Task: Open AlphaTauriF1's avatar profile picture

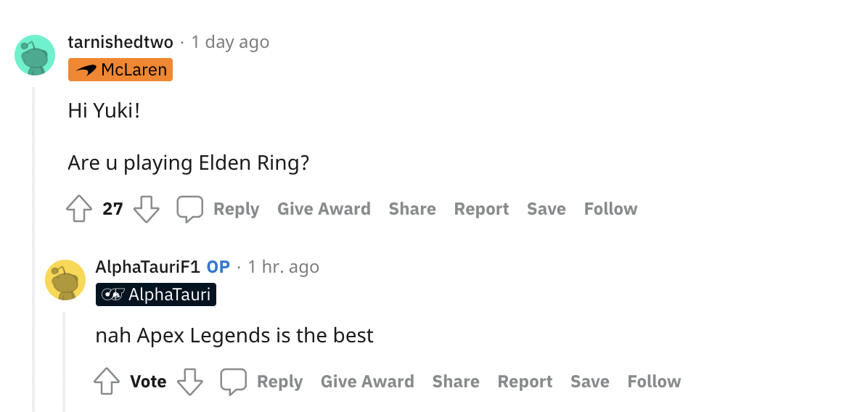Action: point(65,279)
